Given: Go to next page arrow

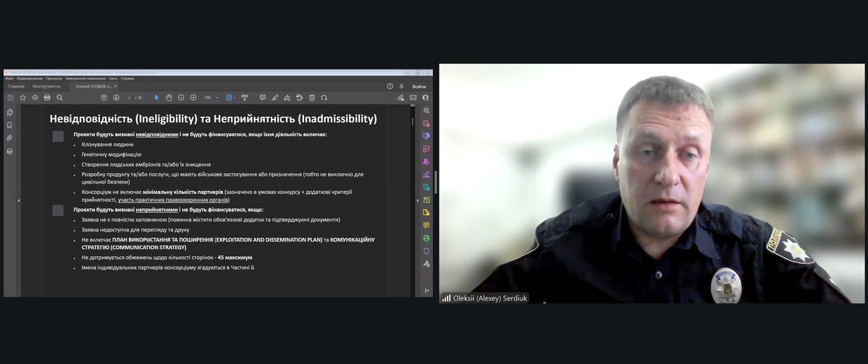Looking at the screenshot, I should coord(117,98).
